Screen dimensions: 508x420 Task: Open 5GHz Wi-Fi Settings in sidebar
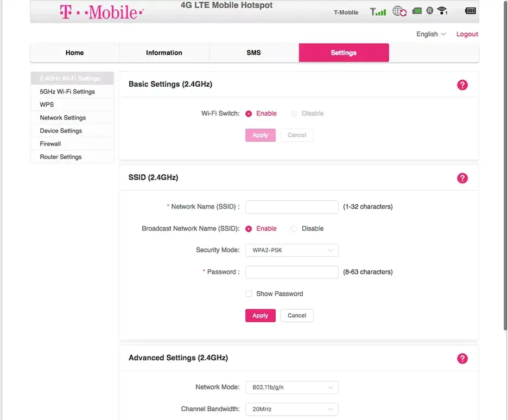(67, 92)
